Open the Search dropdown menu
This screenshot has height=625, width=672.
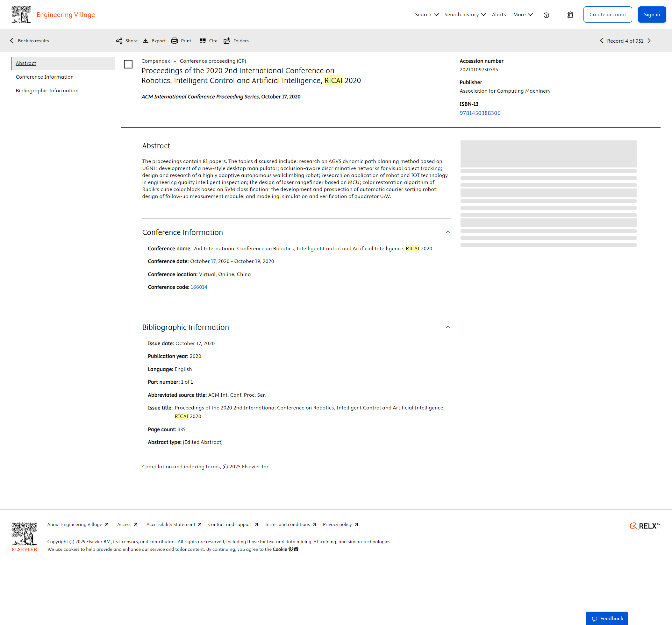click(426, 15)
